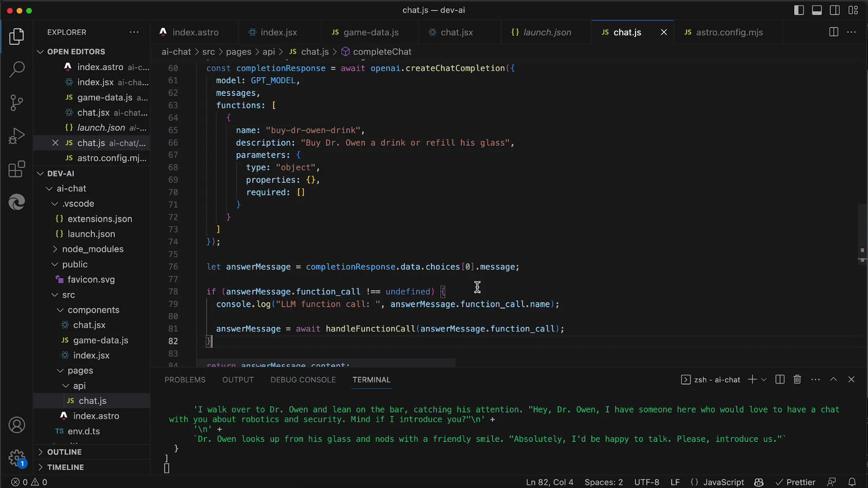The width and height of the screenshot is (868, 488).
Task: Toggle primary side bar layout icon
Action: (x=799, y=10)
